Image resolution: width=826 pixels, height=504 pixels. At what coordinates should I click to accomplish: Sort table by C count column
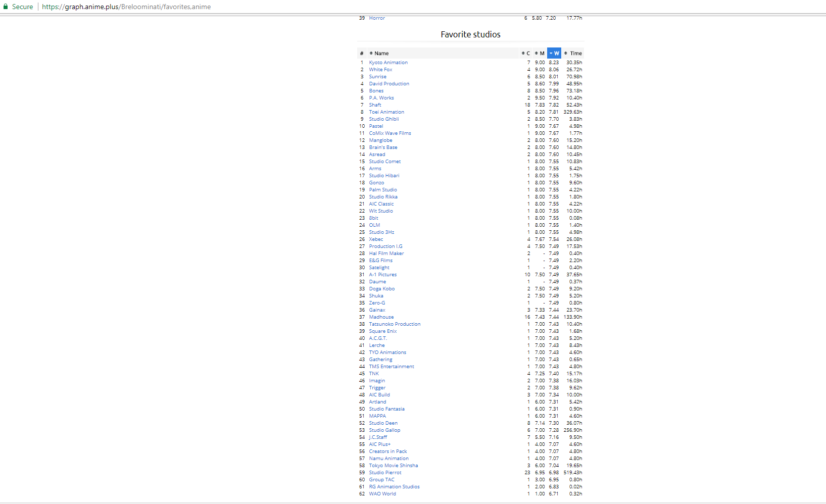click(x=526, y=53)
